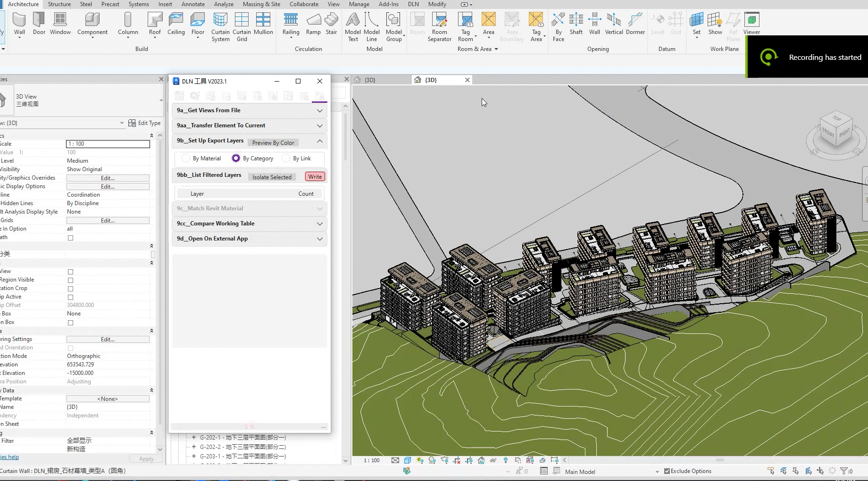Screen dimensions: 868x481
Task: Open the DLN ribbon tab
Action: click(x=413, y=4)
